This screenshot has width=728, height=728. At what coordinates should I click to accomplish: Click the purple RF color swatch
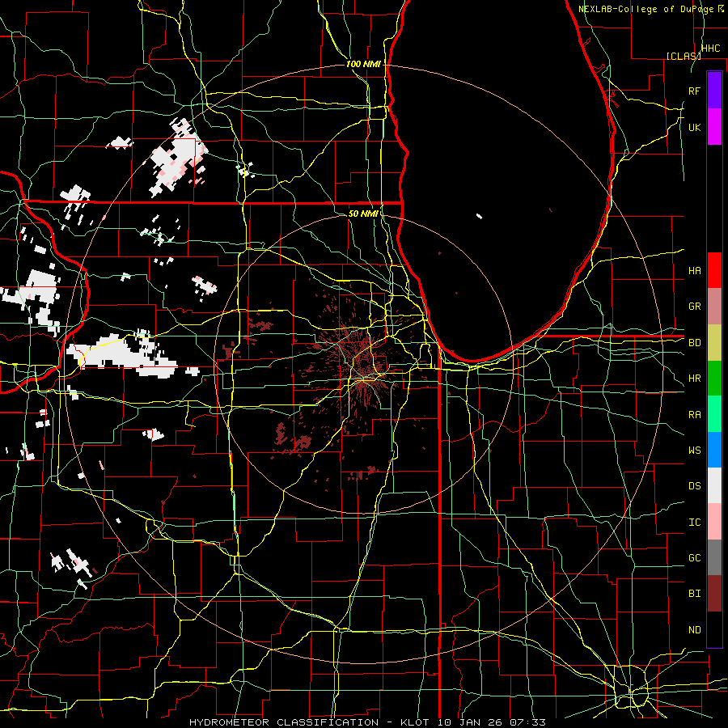click(x=714, y=91)
